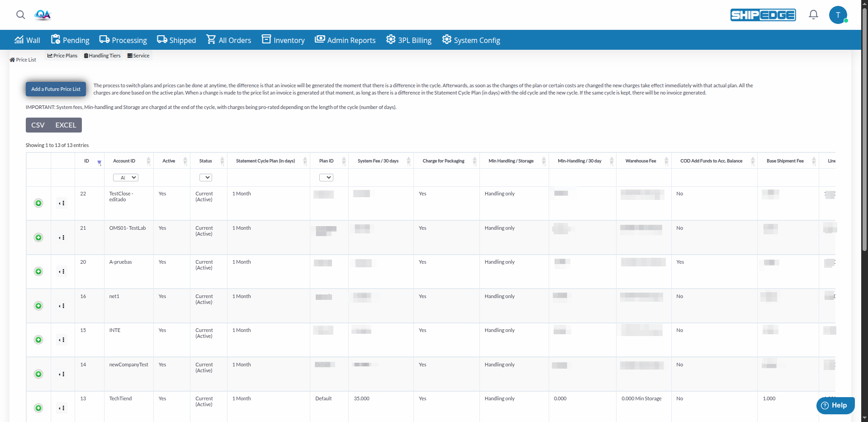
Task: Open the Help button
Action: click(835, 405)
